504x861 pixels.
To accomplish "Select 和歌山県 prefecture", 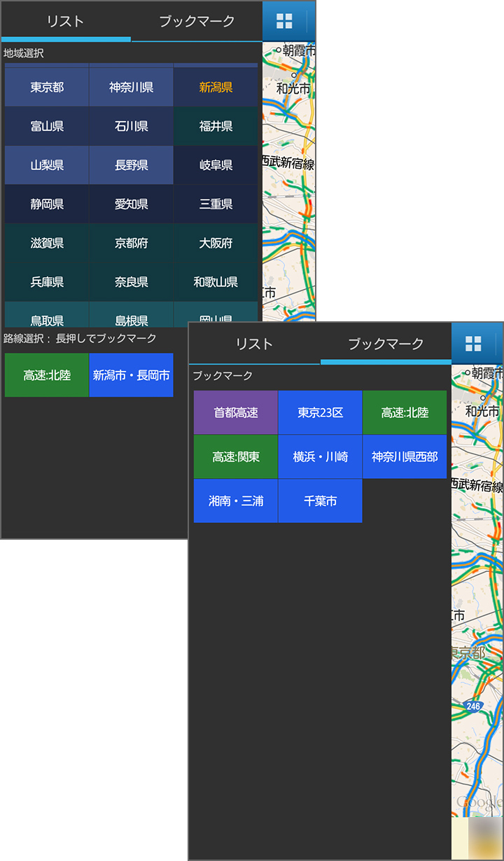I will pos(216,282).
